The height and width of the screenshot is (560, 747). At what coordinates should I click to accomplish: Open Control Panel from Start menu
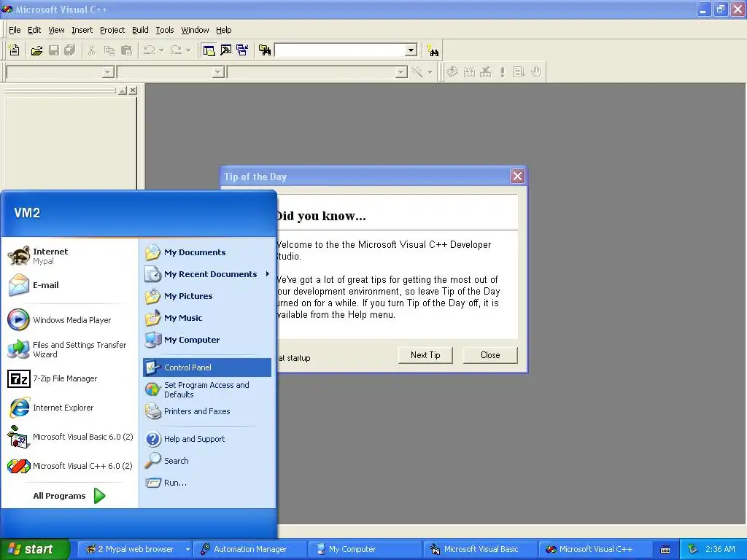tap(206, 367)
